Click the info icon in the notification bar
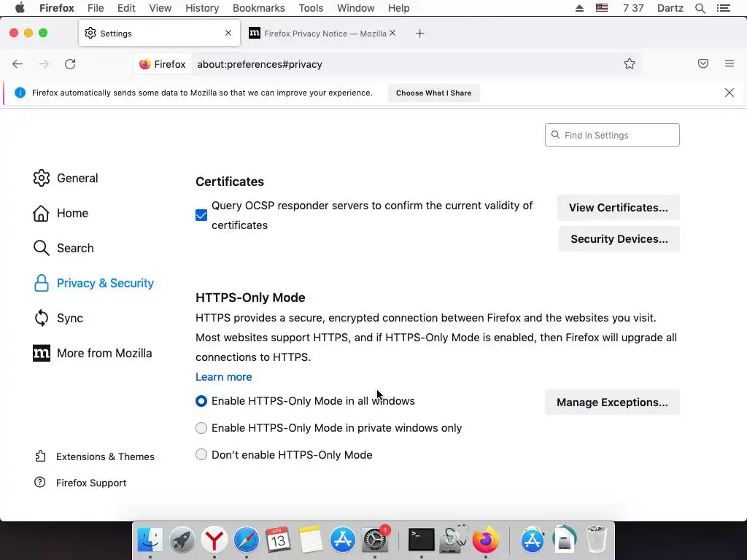Viewport: 747px width, 560px height. 20,93
